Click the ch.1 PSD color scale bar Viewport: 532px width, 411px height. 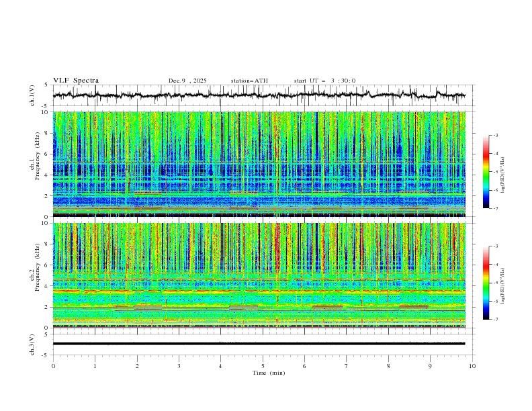click(486, 172)
